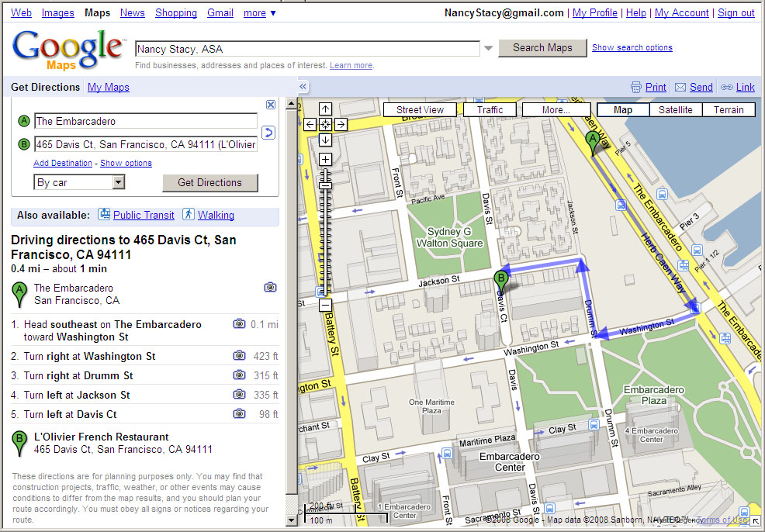This screenshot has height=532, width=765.
Task: Select the Get Directions tab
Action: tap(45, 88)
